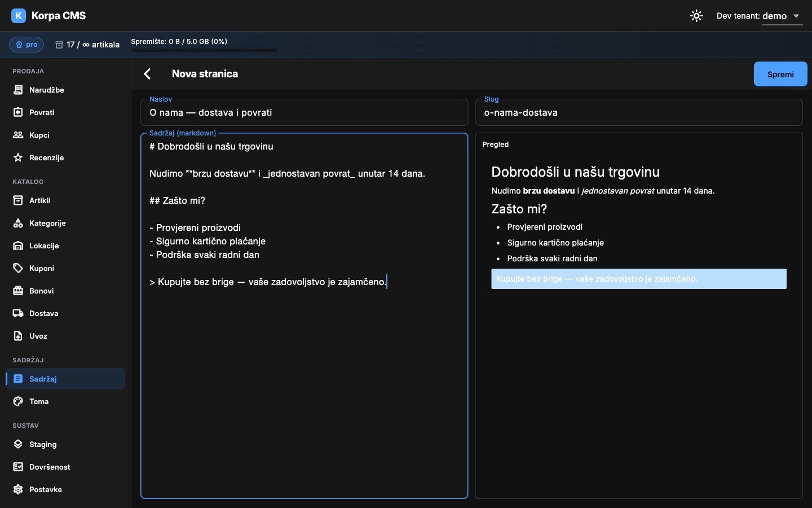Screen dimensions: 812x508
Task: Click the KATALOG section header
Action: pos(28,182)
